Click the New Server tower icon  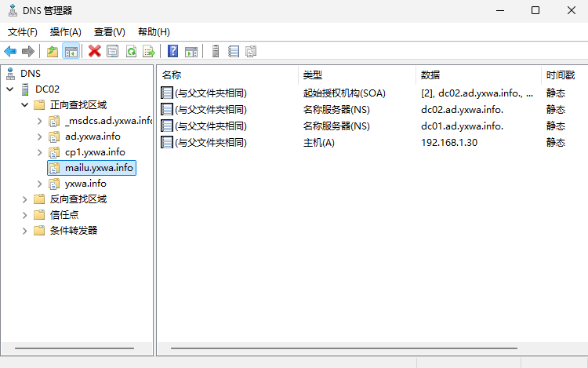coord(215,52)
